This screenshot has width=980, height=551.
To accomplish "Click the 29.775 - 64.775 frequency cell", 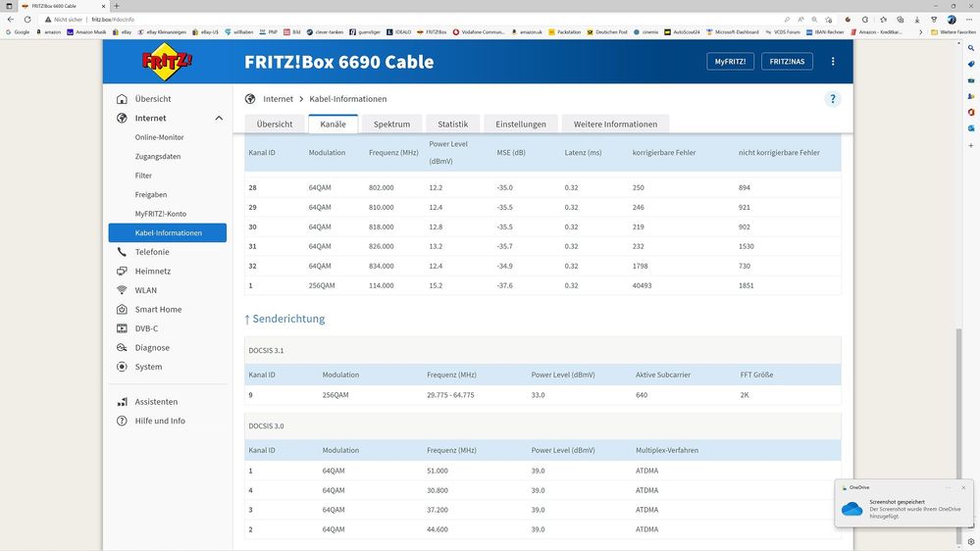I will point(450,395).
